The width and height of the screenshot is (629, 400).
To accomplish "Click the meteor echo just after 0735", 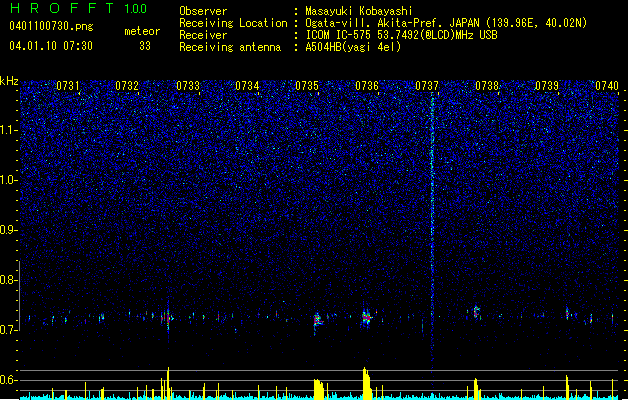I will [x=318, y=320].
